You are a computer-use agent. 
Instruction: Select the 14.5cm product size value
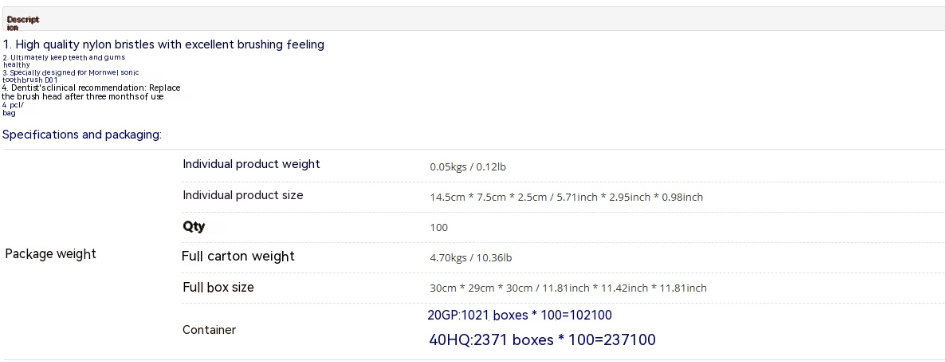pos(566,197)
